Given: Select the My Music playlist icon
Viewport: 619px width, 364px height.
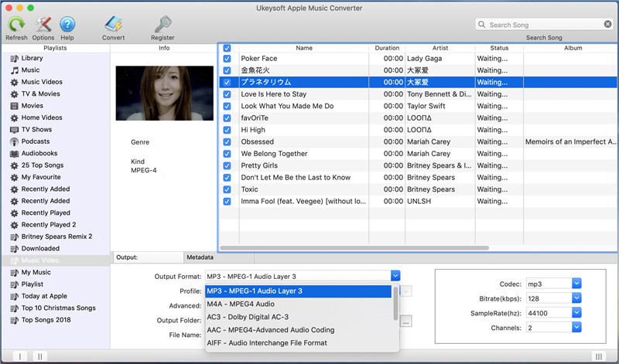Looking at the screenshot, I should [x=14, y=273].
